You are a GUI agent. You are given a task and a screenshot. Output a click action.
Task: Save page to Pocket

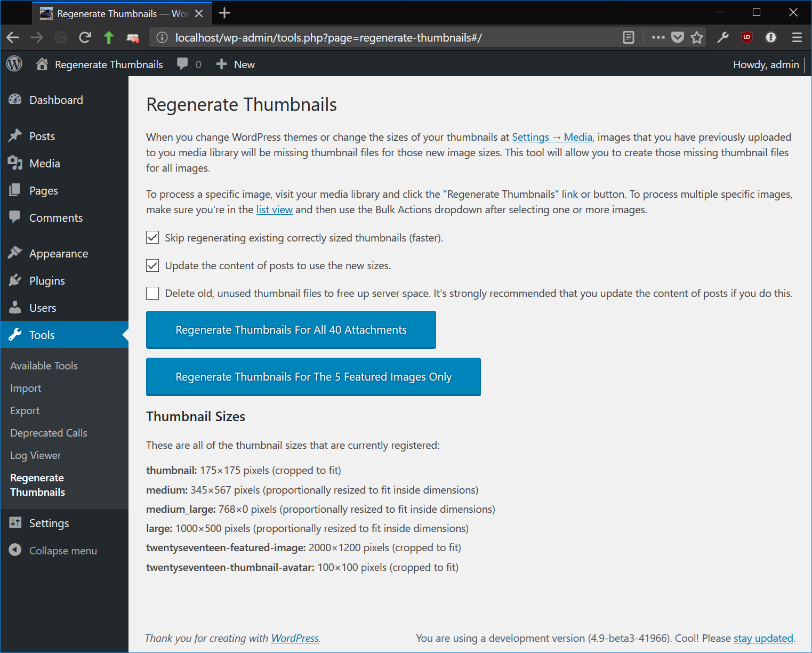(x=678, y=37)
